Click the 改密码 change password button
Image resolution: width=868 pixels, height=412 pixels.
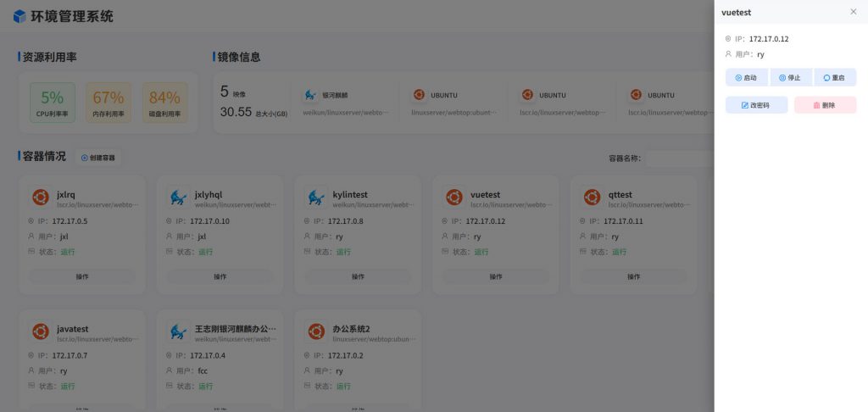pos(756,105)
